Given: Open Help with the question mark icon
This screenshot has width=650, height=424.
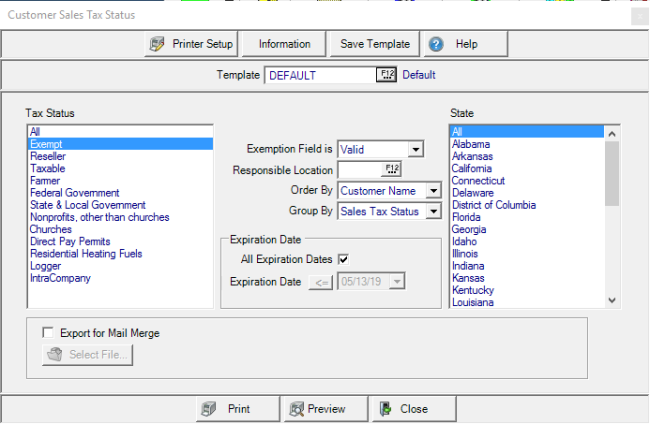Looking at the screenshot, I should click(x=435, y=44).
